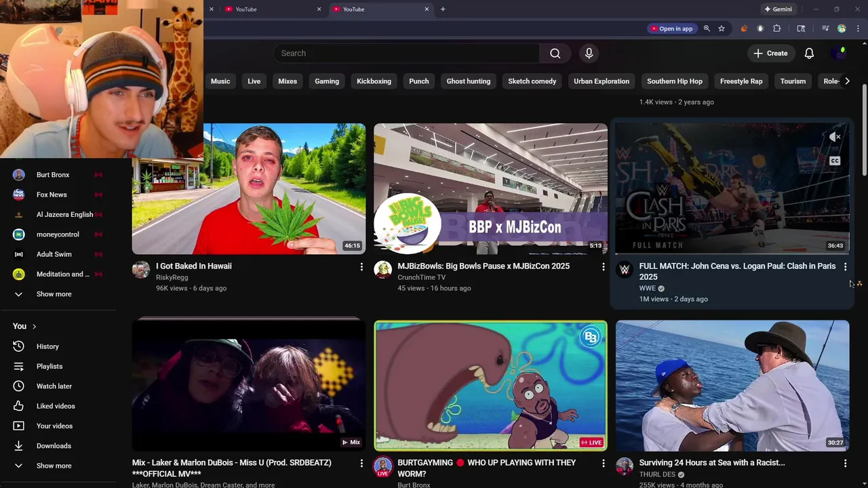Open the YouTube account avatar menu

[x=840, y=54]
